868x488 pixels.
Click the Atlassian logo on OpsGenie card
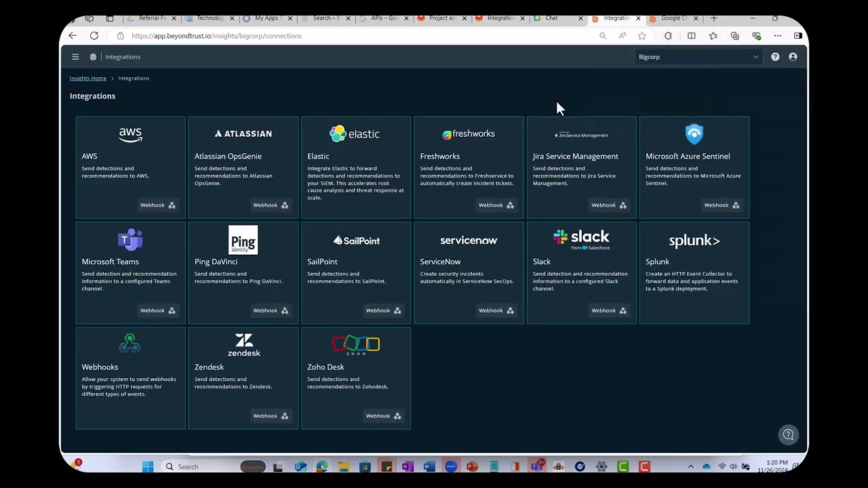(243, 134)
